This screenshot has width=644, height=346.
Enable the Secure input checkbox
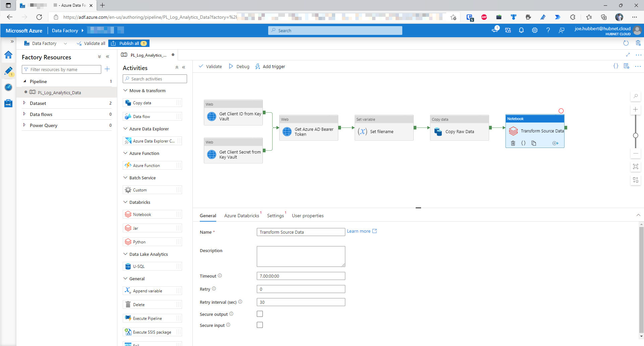click(x=260, y=325)
